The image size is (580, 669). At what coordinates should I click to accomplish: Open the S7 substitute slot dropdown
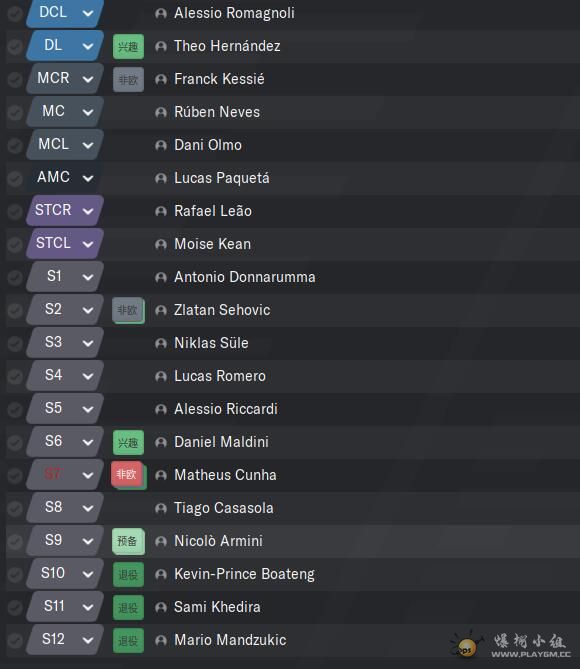(x=65, y=474)
